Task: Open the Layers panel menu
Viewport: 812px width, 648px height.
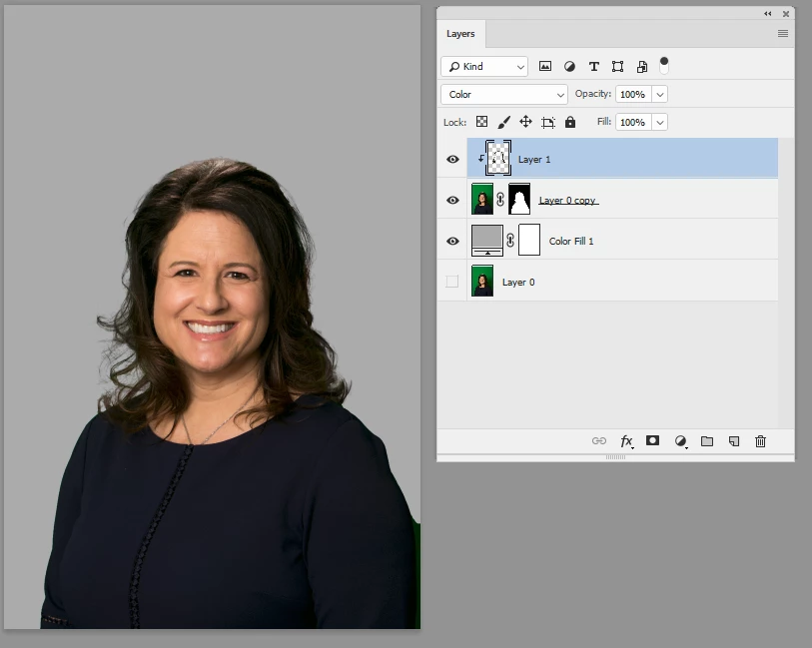Action: tap(782, 34)
